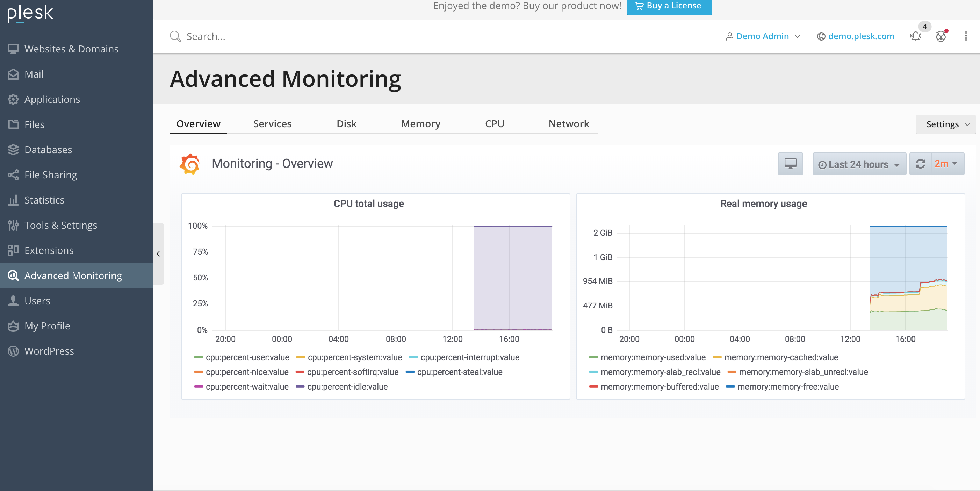Click the Statistics bar chart icon
The image size is (980, 491).
pyautogui.click(x=13, y=200)
